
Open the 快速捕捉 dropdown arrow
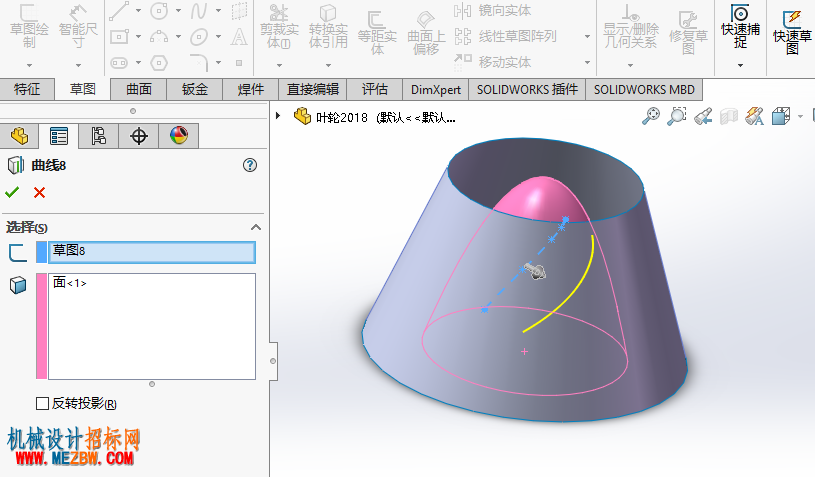click(x=740, y=65)
